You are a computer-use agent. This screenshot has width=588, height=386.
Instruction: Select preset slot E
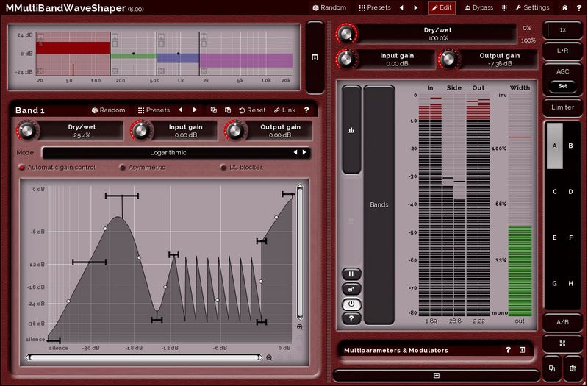tap(555, 237)
